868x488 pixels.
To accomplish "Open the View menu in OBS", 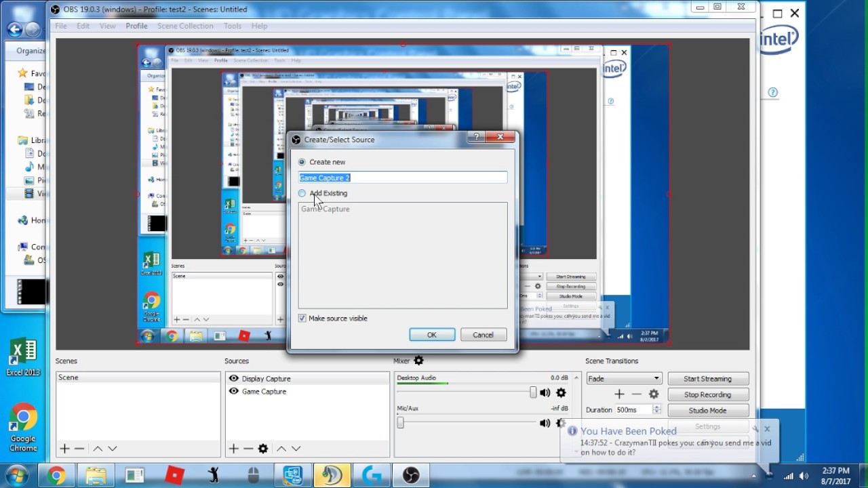I will (x=107, y=26).
